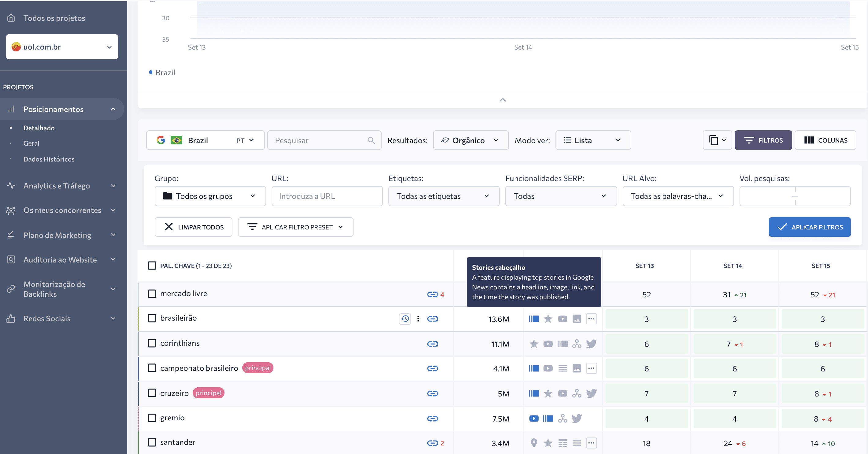Open URL Alvo palavras-chave dropdown
This screenshot has height=454, width=868.
678,196
